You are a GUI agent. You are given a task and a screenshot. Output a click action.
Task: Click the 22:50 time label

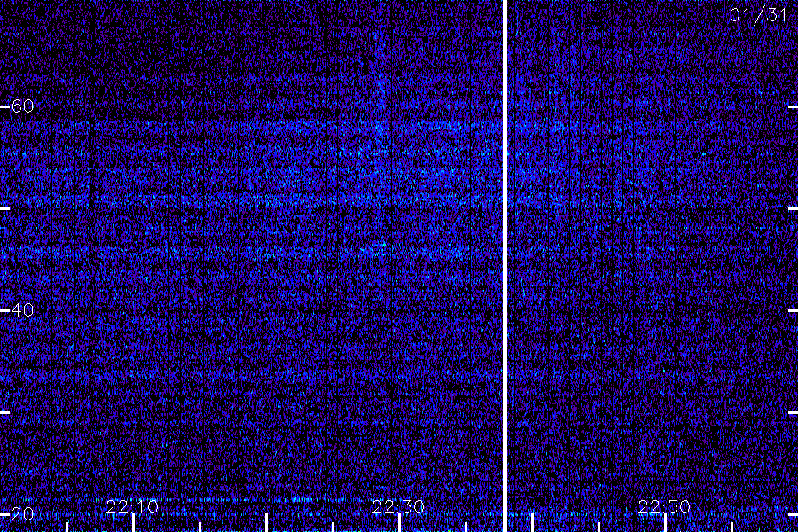[x=664, y=507]
